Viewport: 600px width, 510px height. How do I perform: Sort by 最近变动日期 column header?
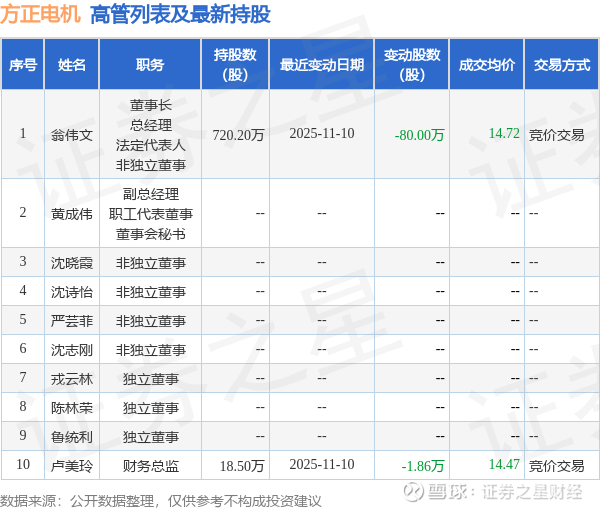[321, 65]
